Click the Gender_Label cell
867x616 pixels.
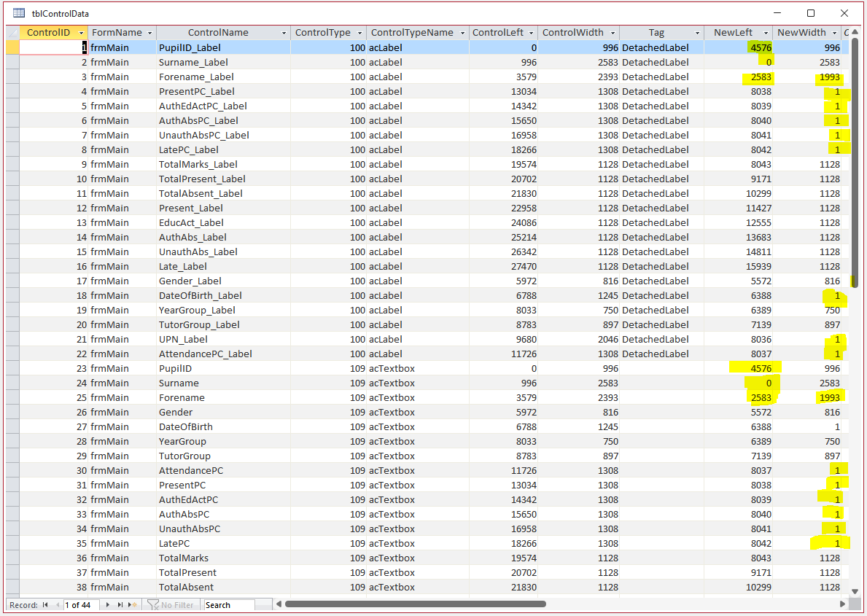223,281
